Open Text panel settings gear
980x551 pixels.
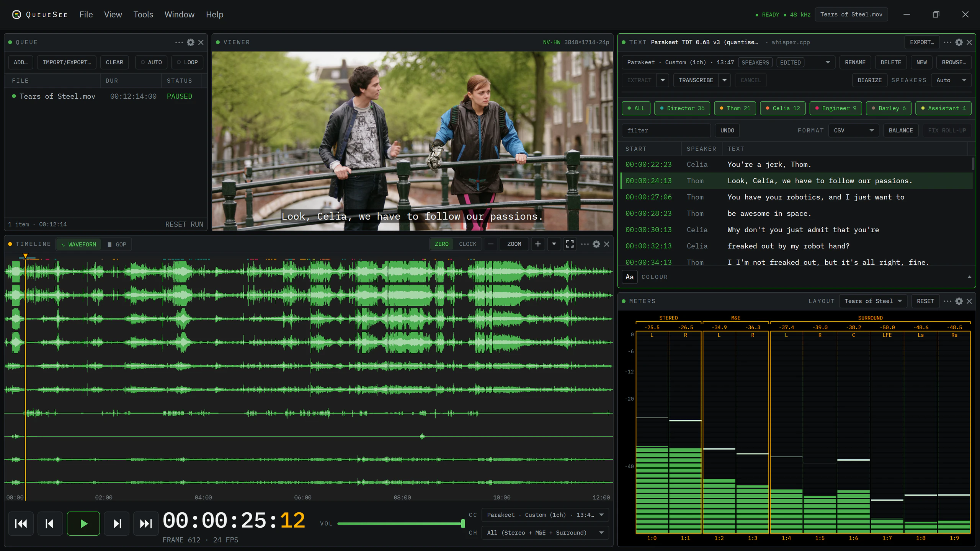point(959,42)
